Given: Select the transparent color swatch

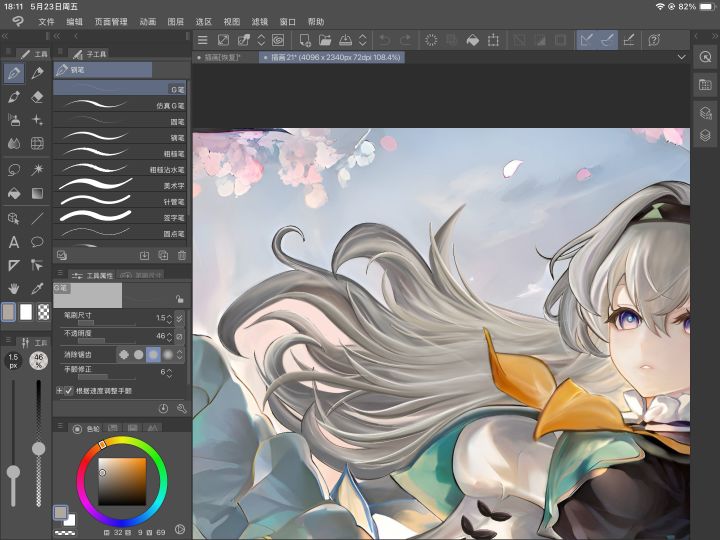Looking at the screenshot, I should 43,312.
